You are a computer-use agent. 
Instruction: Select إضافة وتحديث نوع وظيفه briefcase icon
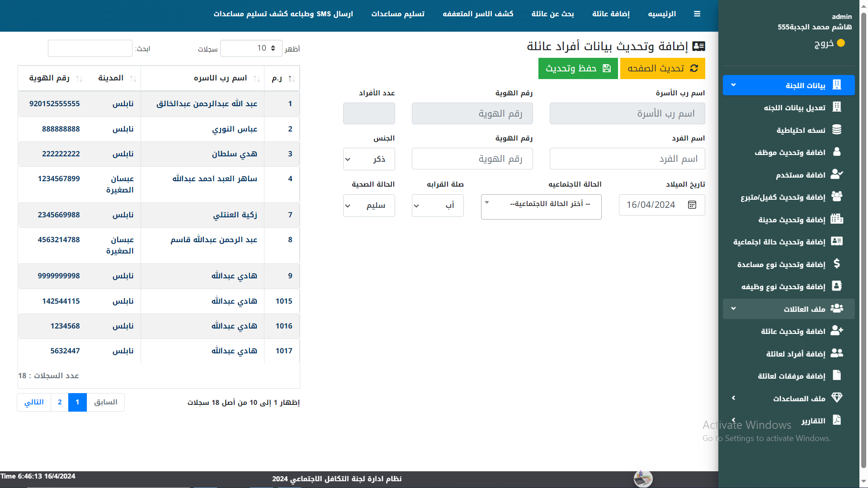[837, 286]
